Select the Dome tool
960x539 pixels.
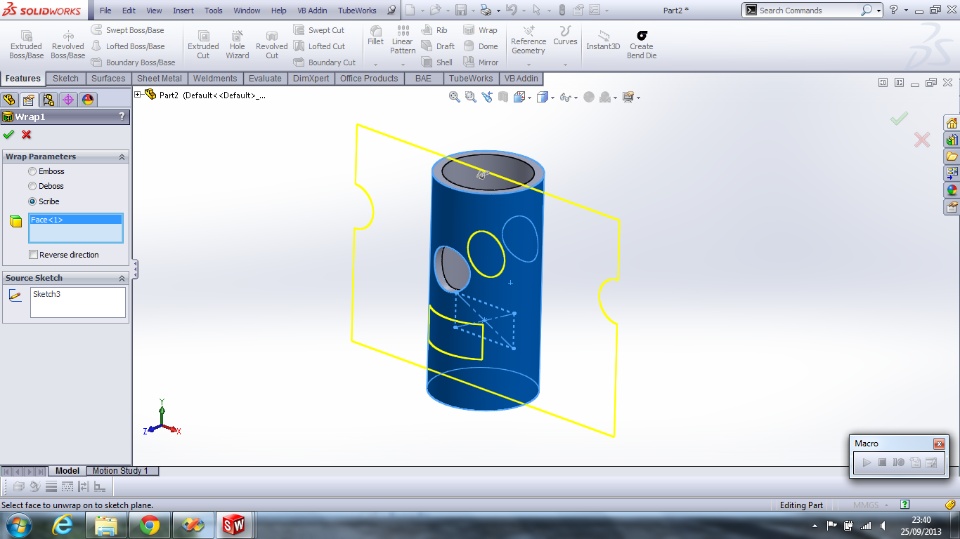click(x=481, y=46)
